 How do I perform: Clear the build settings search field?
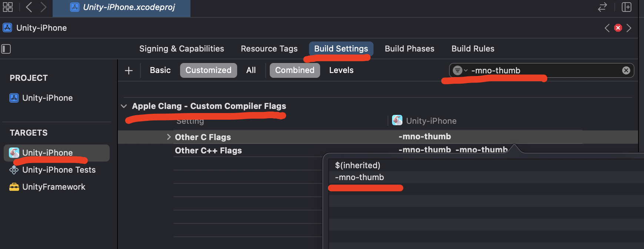tap(626, 70)
